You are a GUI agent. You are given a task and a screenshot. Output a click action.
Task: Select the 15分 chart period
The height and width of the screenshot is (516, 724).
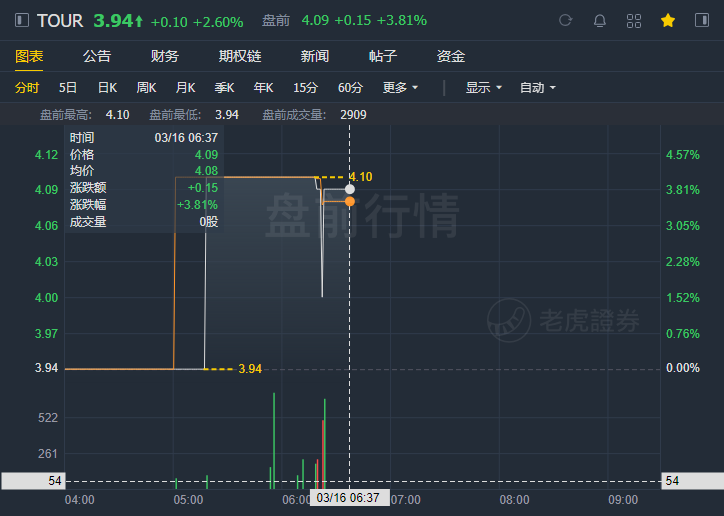click(x=305, y=87)
